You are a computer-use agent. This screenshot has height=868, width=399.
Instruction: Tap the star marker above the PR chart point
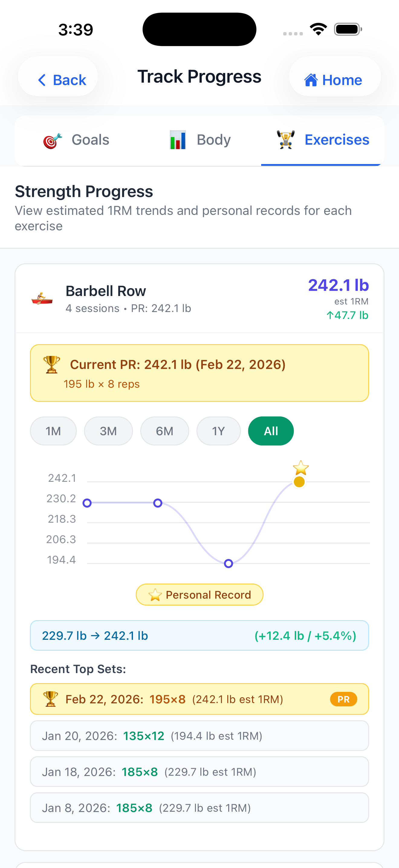coord(301,468)
